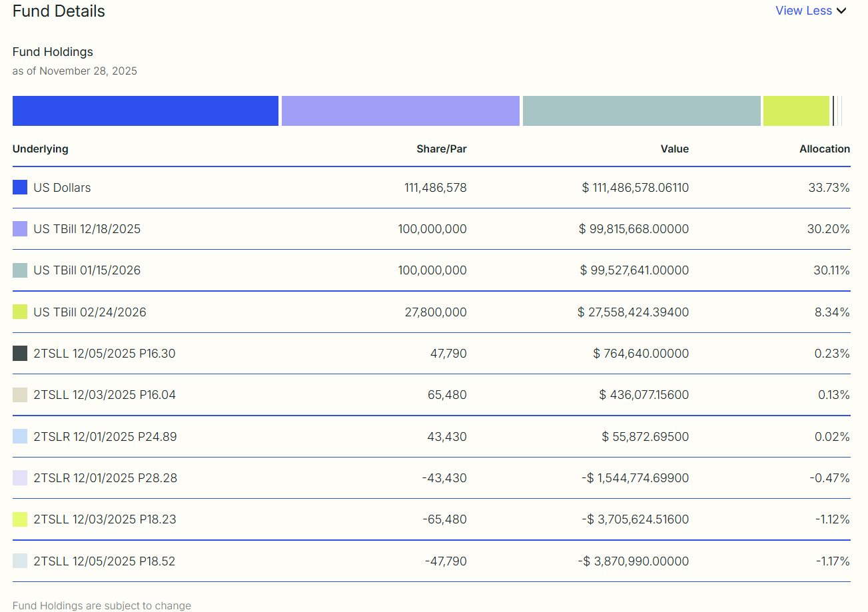Select the US TBill 02/24/2026 name
The height and width of the screenshot is (612, 868).
(x=90, y=312)
